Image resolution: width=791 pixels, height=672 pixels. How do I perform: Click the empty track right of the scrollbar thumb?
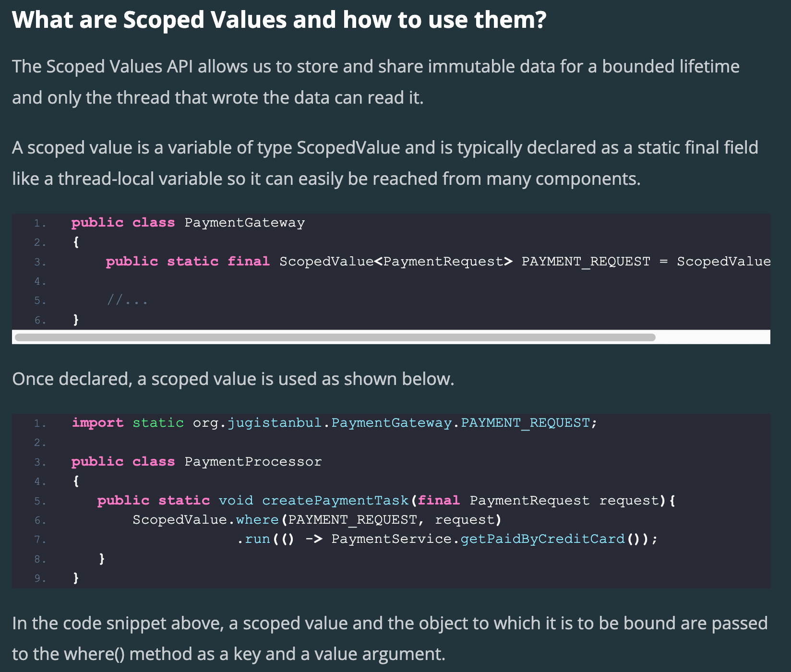713,337
